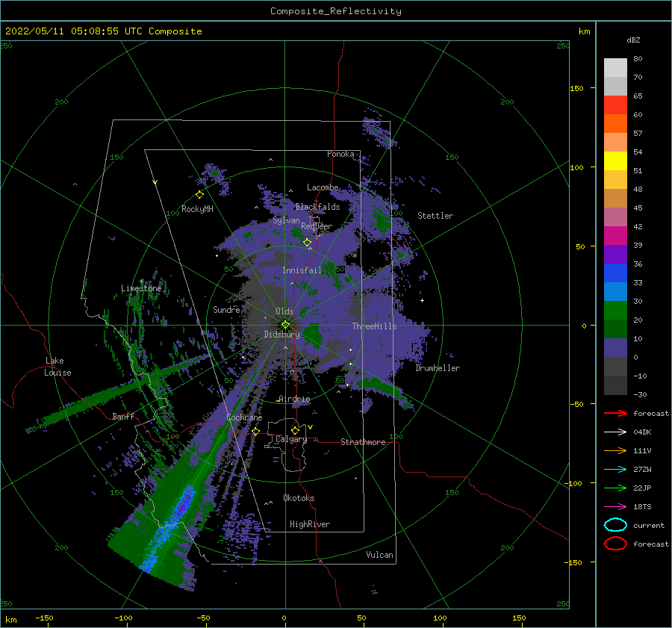This screenshot has height=628, width=672.
Task: Click the Stettler city label
Action: coord(435,216)
